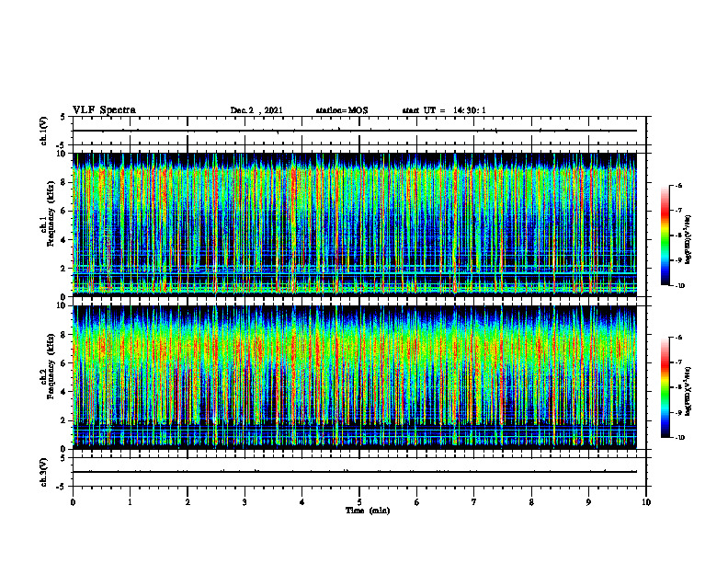The height and width of the screenshot is (563, 728).
Task: Click the "-10" label on ch.1 colorbar
Action: [x=679, y=286]
